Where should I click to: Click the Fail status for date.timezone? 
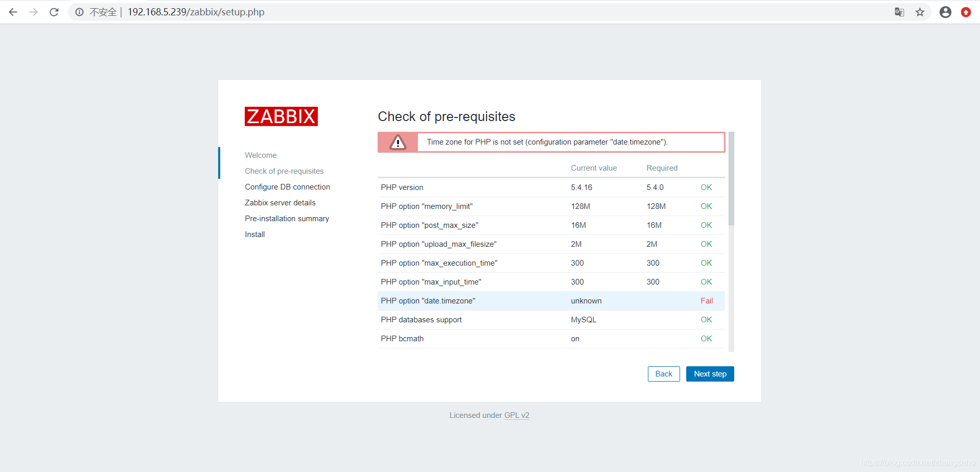[707, 301]
